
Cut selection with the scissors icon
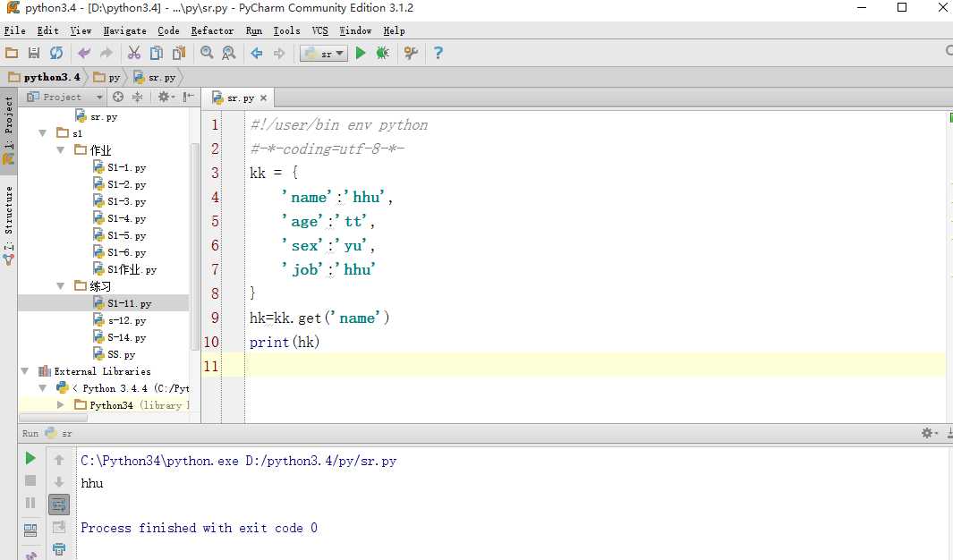click(133, 54)
